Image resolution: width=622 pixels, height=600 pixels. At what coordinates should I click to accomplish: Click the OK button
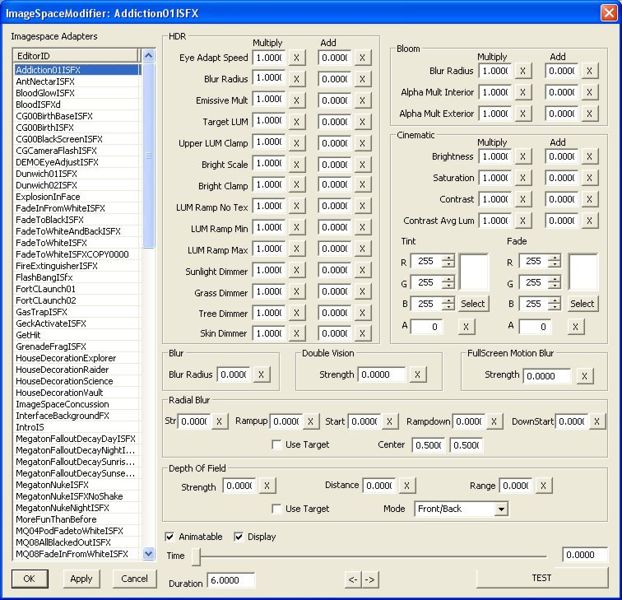click(30, 579)
